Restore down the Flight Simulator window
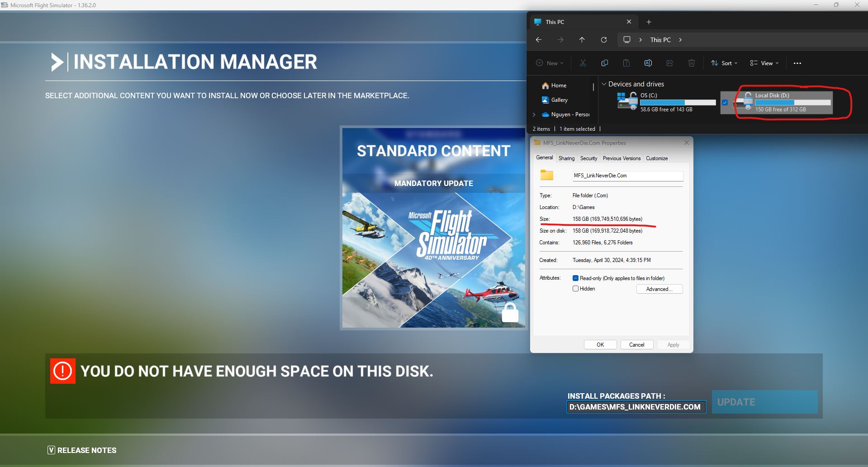The height and width of the screenshot is (467, 868). [836, 5]
